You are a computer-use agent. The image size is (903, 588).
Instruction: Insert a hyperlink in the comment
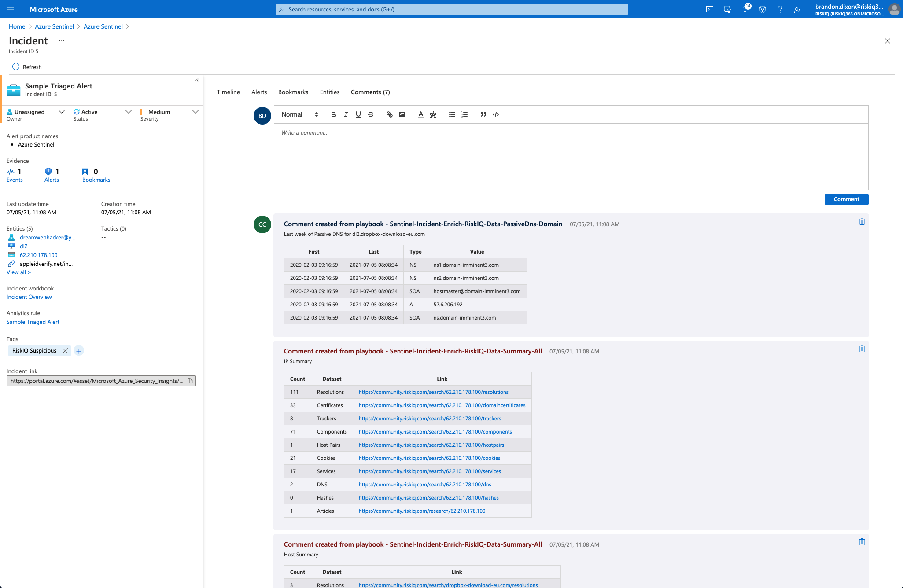390,114
